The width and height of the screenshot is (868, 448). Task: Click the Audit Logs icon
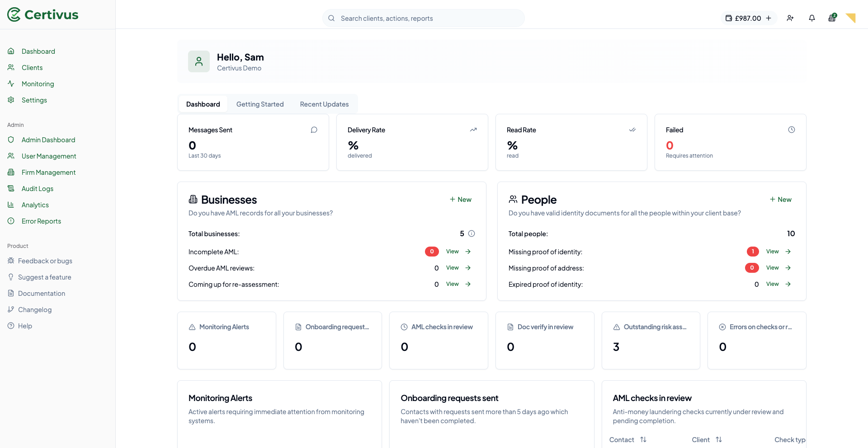click(11, 188)
